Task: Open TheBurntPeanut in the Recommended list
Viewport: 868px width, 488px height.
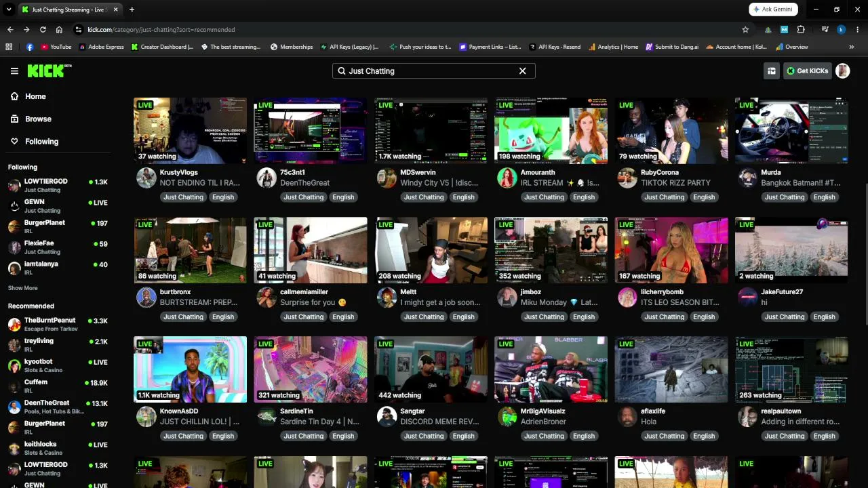Action: pyautogui.click(x=58, y=324)
